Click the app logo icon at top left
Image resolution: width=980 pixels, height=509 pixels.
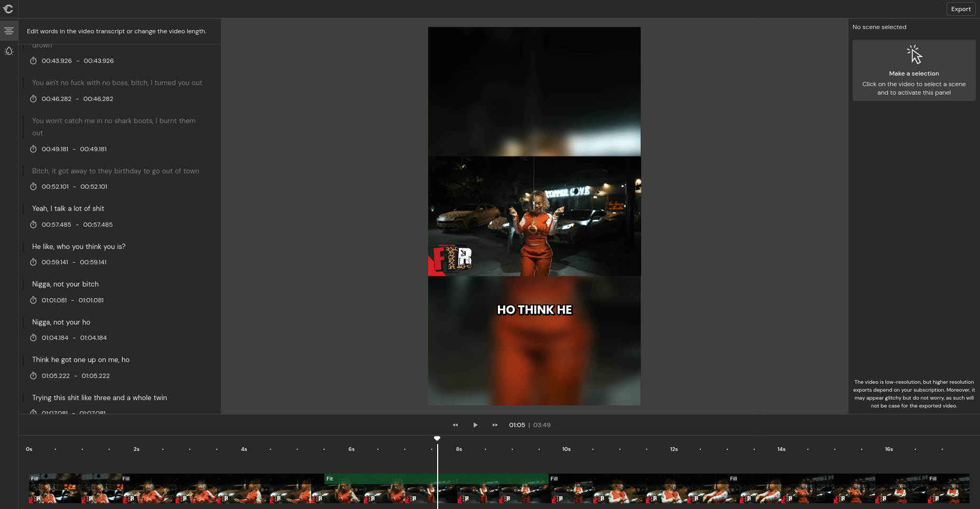click(8, 9)
